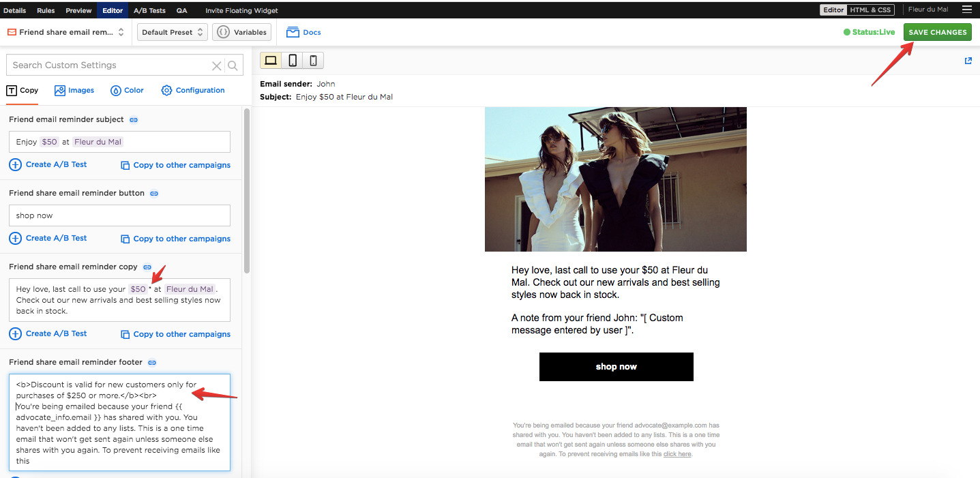The height and width of the screenshot is (478, 980).
Task: Click the Invite Floating Widget title
Action: (x=241, y=10)
